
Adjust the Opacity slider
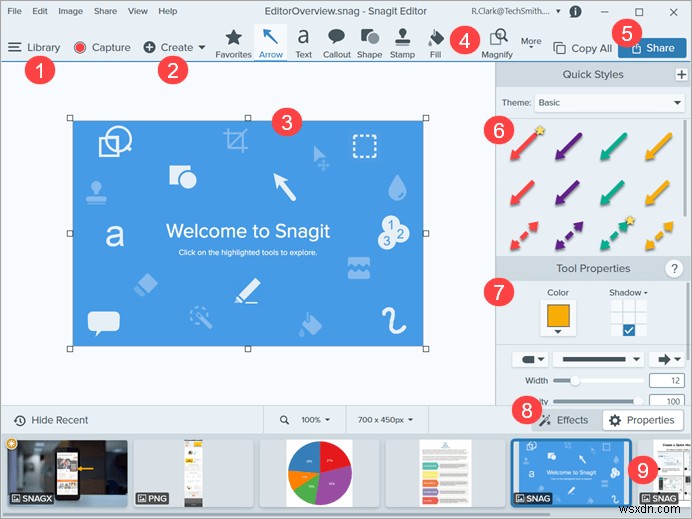598,401
